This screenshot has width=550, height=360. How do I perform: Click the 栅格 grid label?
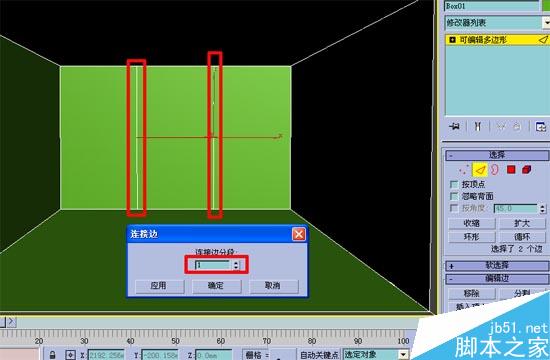point(258,355)
